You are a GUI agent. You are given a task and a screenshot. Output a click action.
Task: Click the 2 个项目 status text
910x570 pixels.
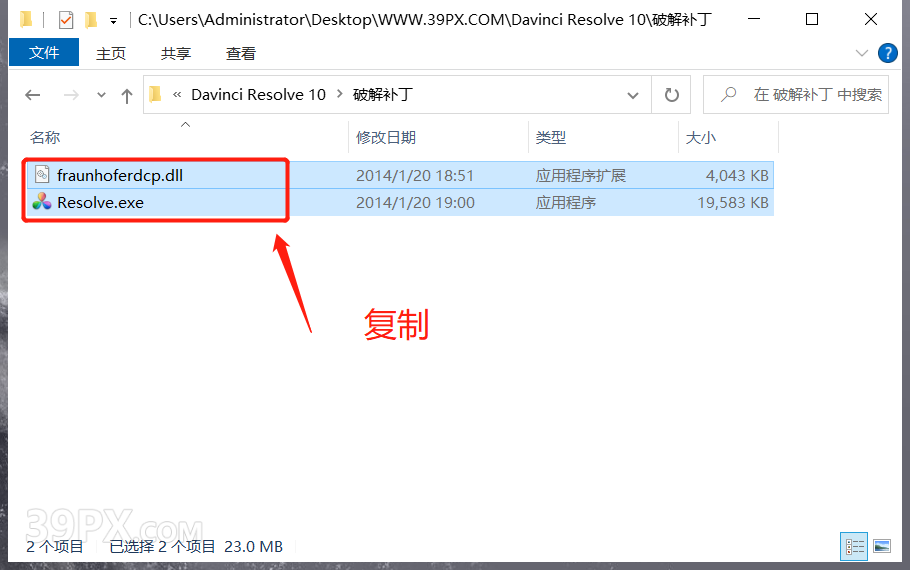pos(55,547)
